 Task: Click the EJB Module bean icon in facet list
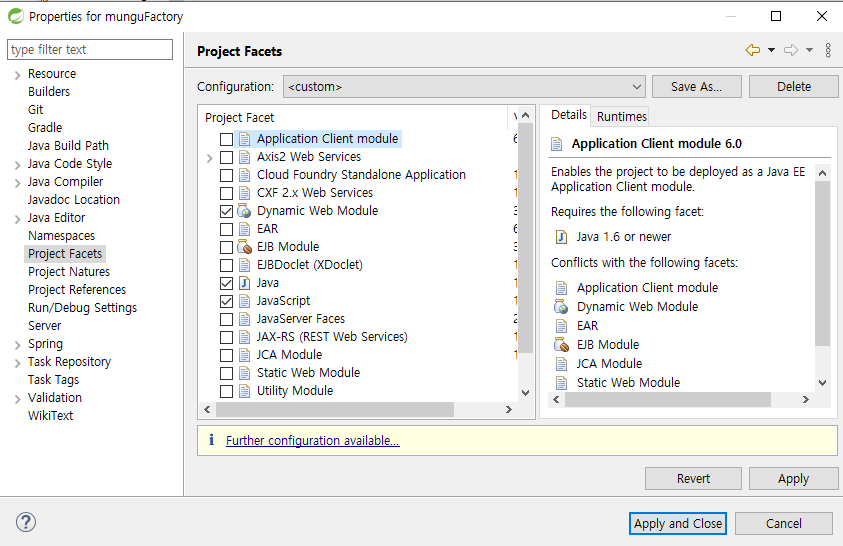click(244, 247)
